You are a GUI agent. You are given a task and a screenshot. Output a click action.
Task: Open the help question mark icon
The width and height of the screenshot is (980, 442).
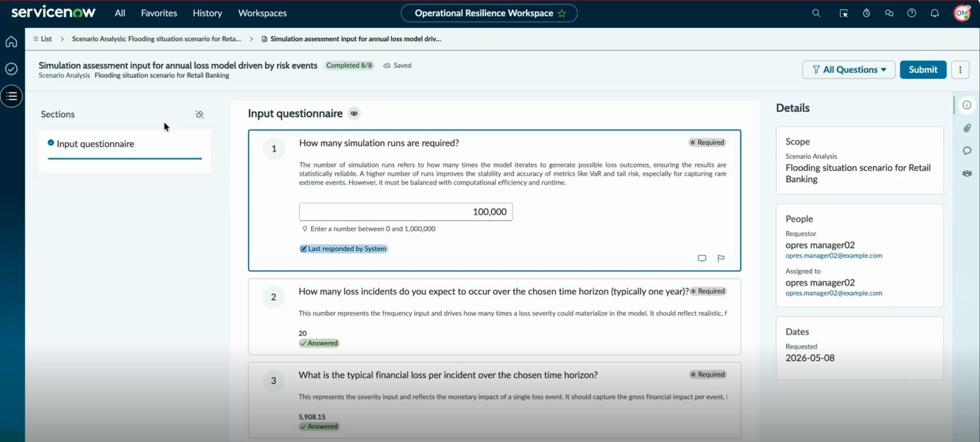pyautogui.click(x=911, y=13)
